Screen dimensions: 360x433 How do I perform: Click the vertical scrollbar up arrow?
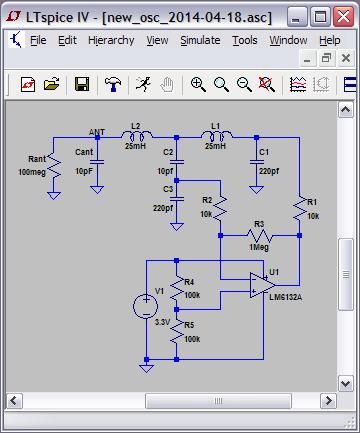[x=346, y=110]
